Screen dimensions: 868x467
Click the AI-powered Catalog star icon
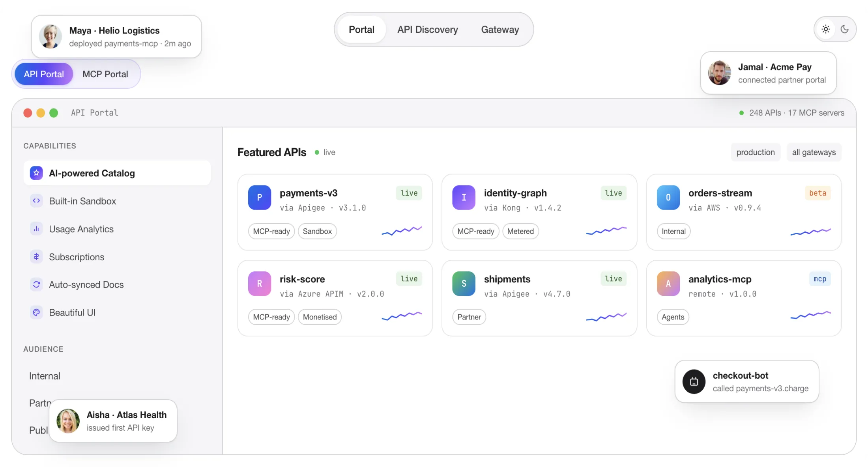tap(36, 173)
